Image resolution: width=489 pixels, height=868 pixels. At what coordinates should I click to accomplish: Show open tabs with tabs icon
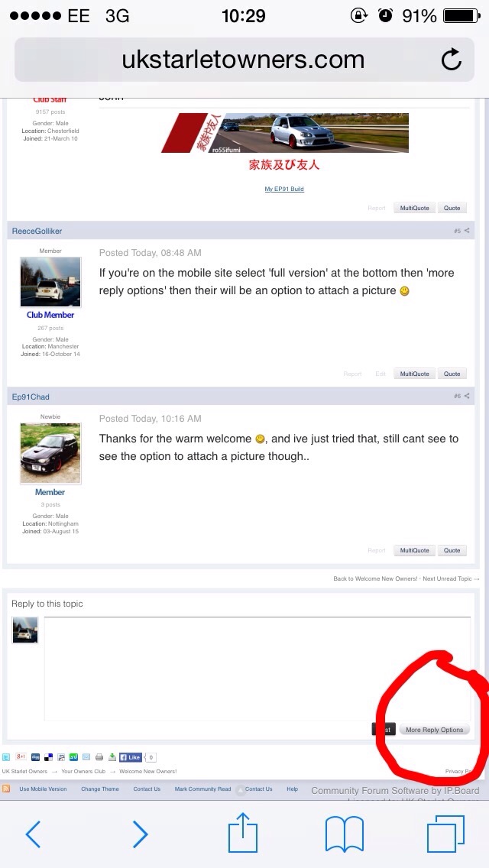click(x=445, y=834)
